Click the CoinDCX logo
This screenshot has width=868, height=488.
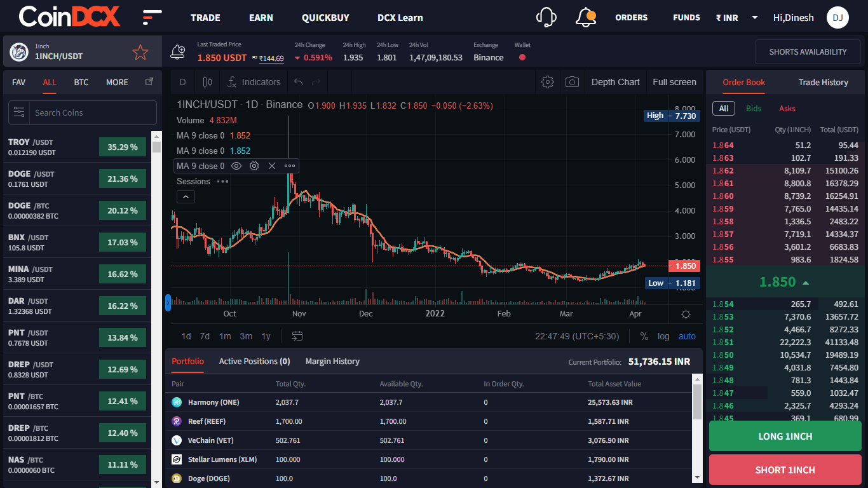point(69,17)
